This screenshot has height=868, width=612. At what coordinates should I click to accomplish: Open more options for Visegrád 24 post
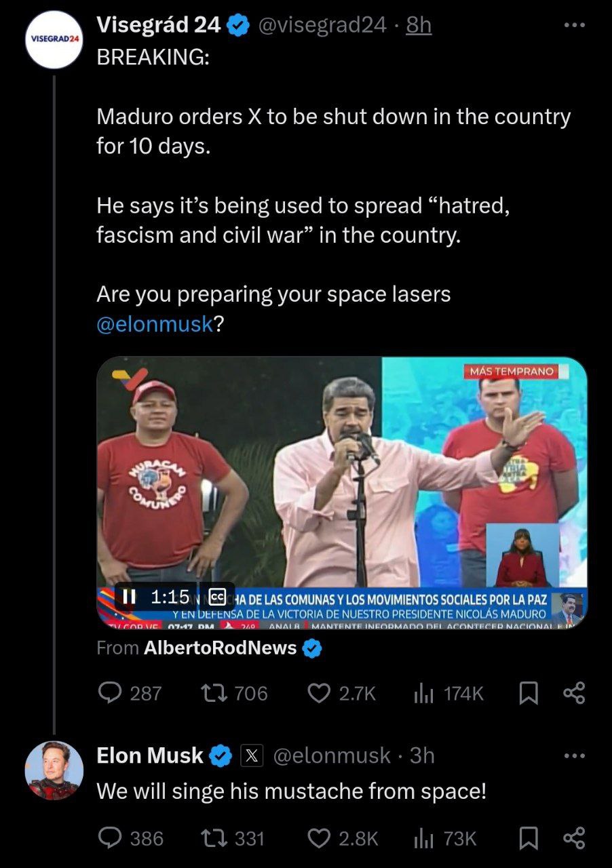tap(574, 26)
